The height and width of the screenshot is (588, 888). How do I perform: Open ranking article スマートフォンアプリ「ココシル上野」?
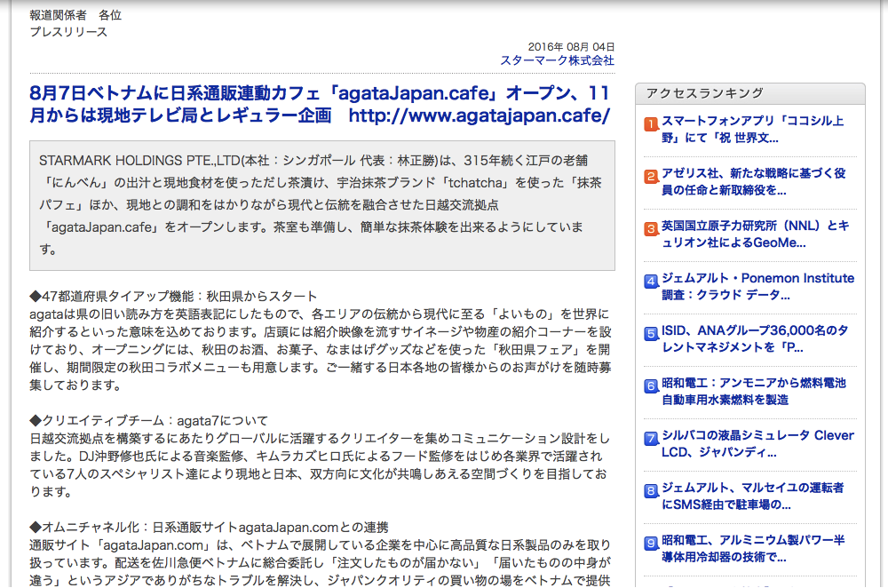coord(753,129)
